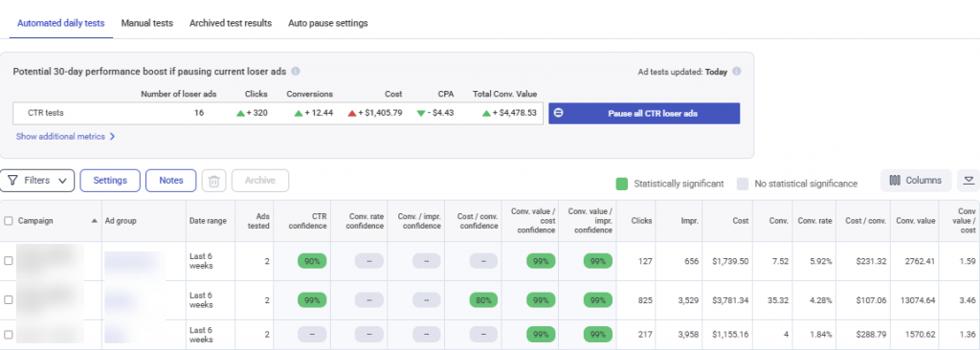Open blurred ad group link in first row
The image size is (980, 350).
(130, 261)
